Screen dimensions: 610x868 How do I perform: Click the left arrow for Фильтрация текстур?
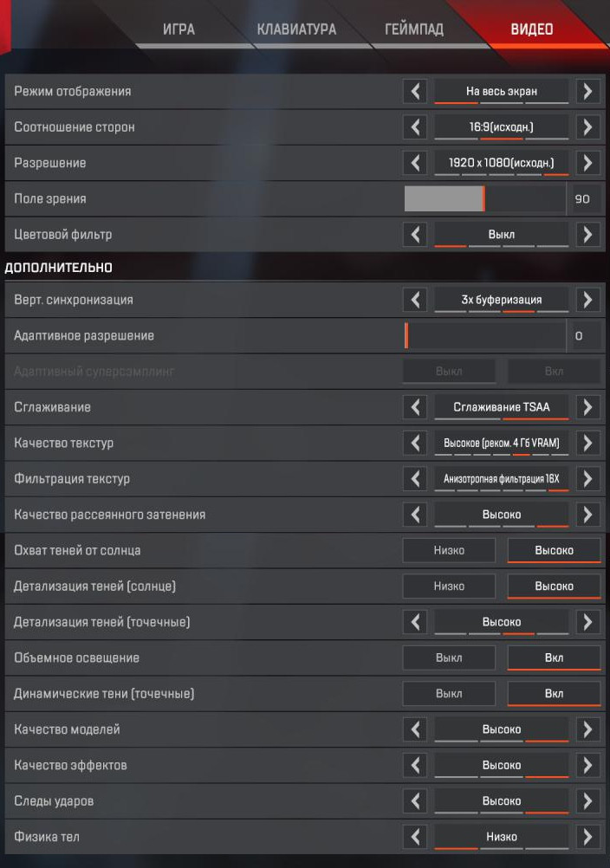(x=414, y=478)
